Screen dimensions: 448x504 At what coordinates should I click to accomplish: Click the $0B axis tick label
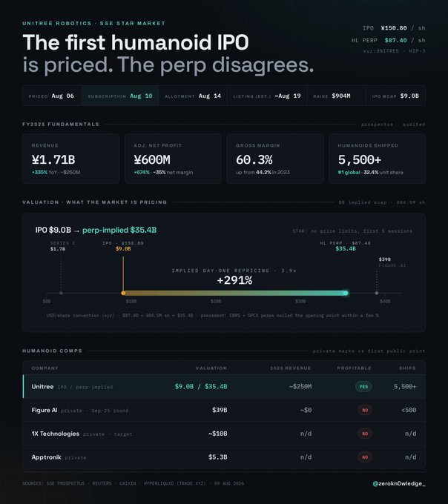47,302
